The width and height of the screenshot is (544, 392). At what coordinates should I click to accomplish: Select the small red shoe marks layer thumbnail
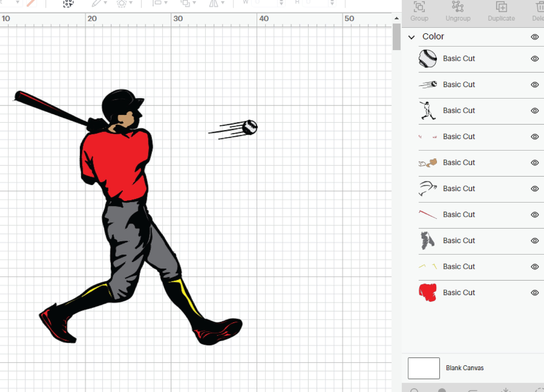tap(428, 137)
